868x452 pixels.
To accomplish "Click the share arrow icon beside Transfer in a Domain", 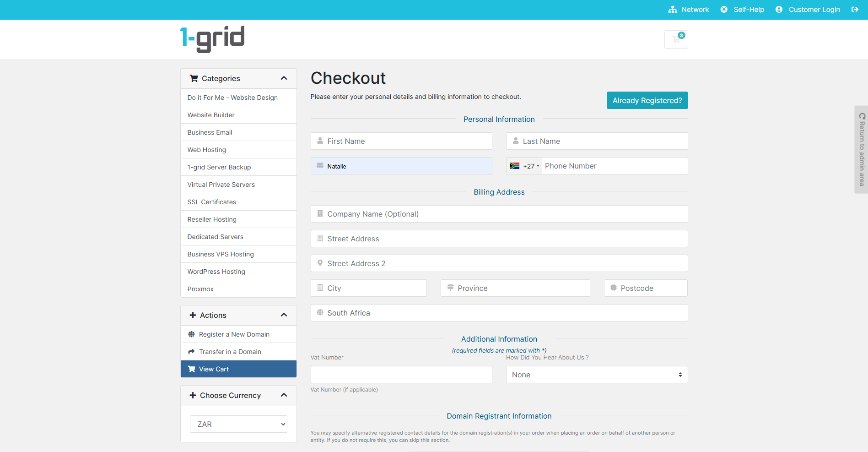I will tap(191, 352).
